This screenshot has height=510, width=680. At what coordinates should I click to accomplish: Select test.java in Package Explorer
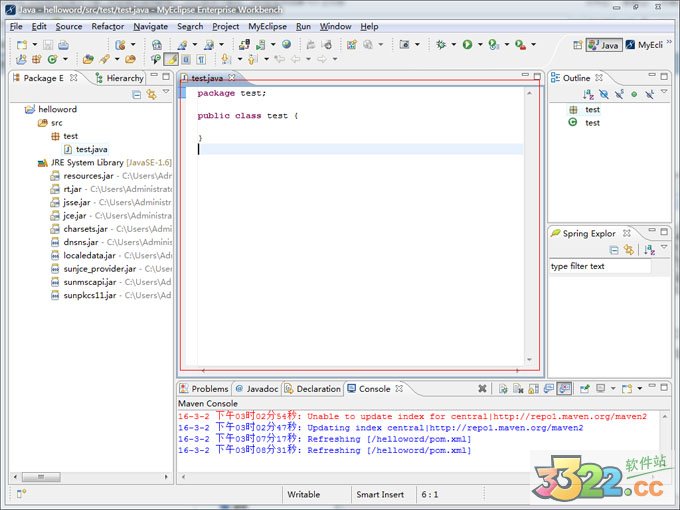point(86,149)
